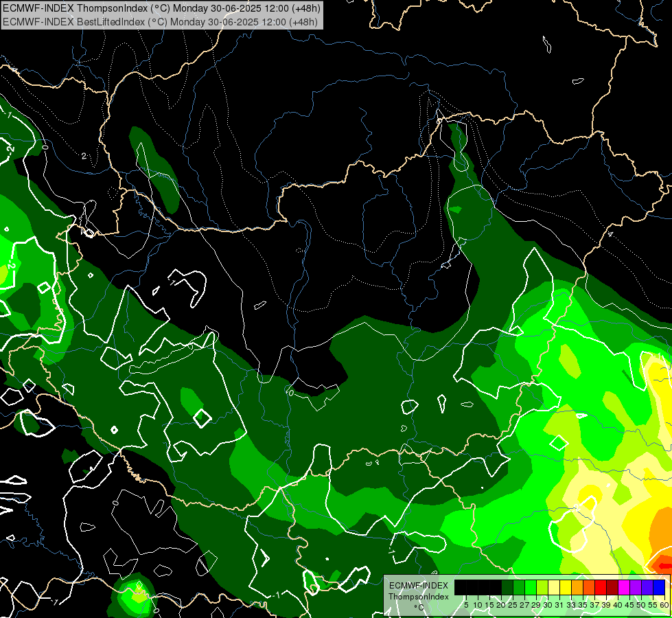
Task: Click the legend scale value 50
Action: click(642, 605)
